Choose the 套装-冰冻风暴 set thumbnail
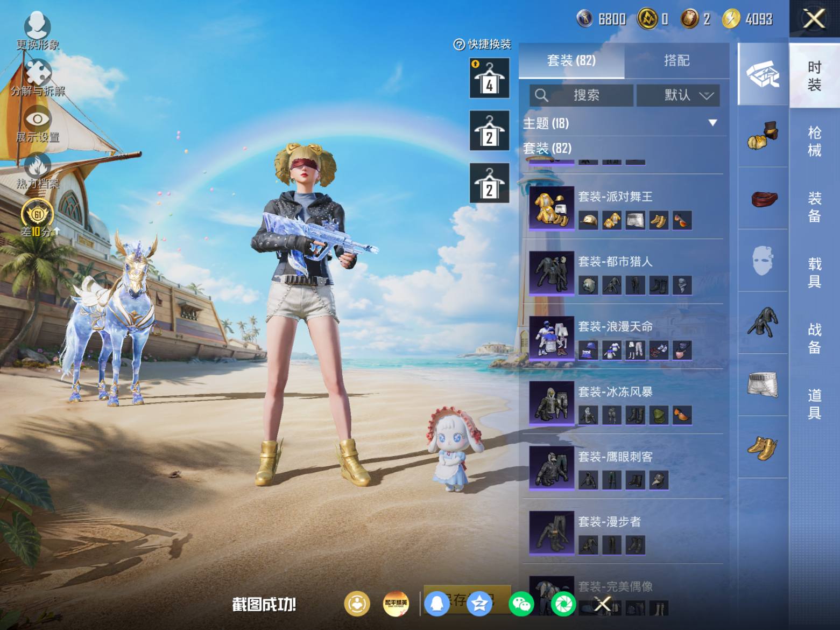840x630 pixels. [x=552, y=403]
